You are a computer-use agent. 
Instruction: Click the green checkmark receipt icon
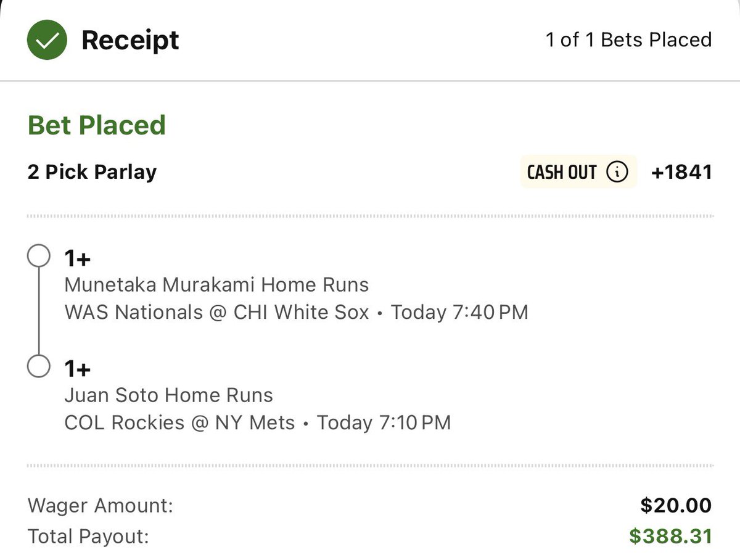click(x=47, y=41)
